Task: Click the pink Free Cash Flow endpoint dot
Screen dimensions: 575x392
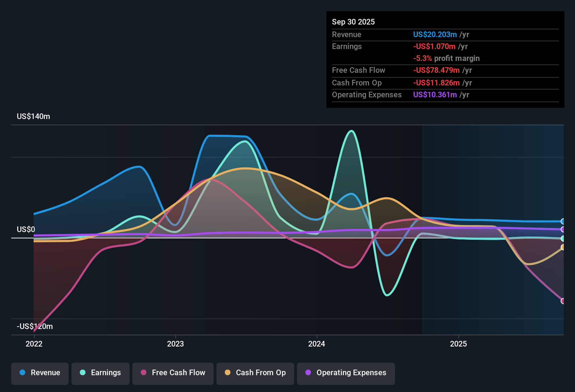Action: click(563, 300)
